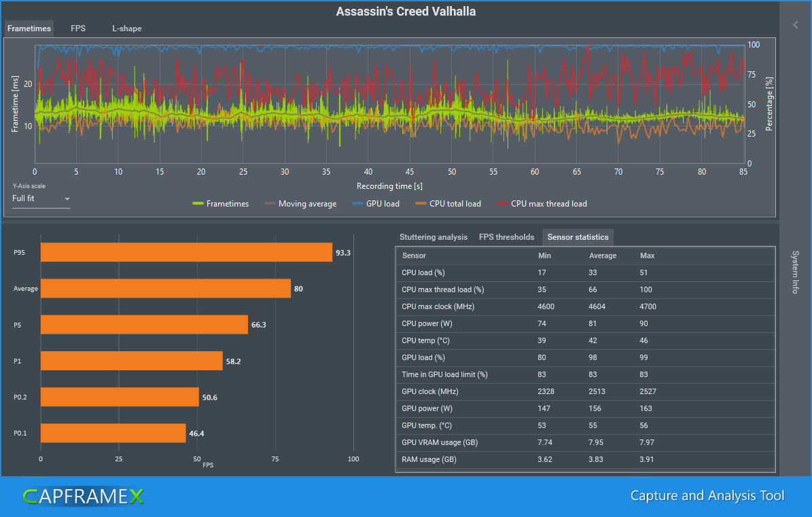Switch to the FPS thresholds tab
812x517 pixels.
pos(506,237)
